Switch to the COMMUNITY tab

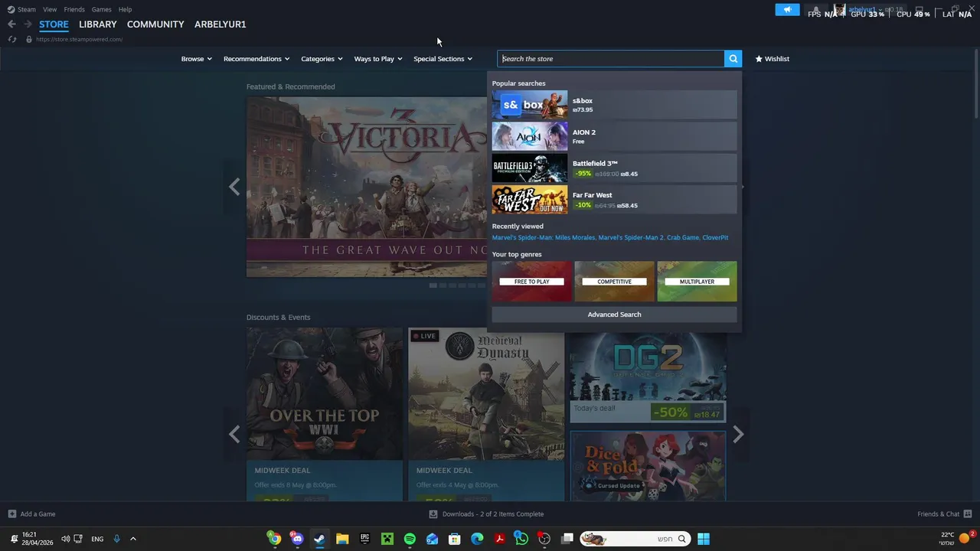(x=155, y=24)
